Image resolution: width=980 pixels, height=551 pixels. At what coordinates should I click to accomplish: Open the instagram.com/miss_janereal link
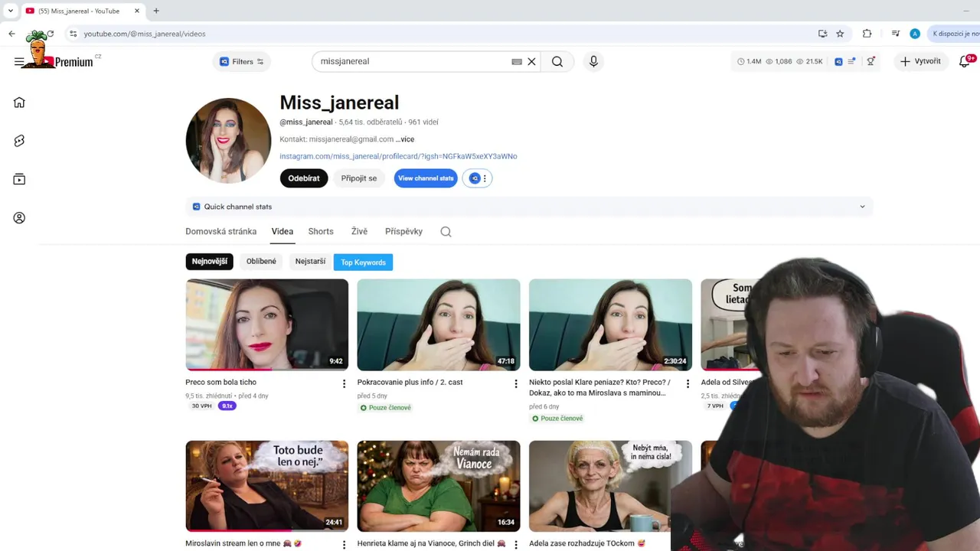point(398,156)
